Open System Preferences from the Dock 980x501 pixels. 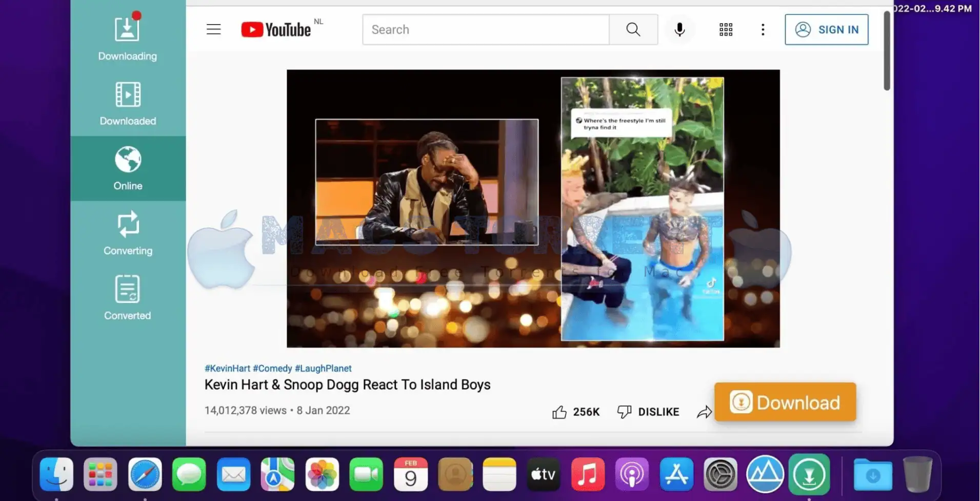[x=721, y=474]
